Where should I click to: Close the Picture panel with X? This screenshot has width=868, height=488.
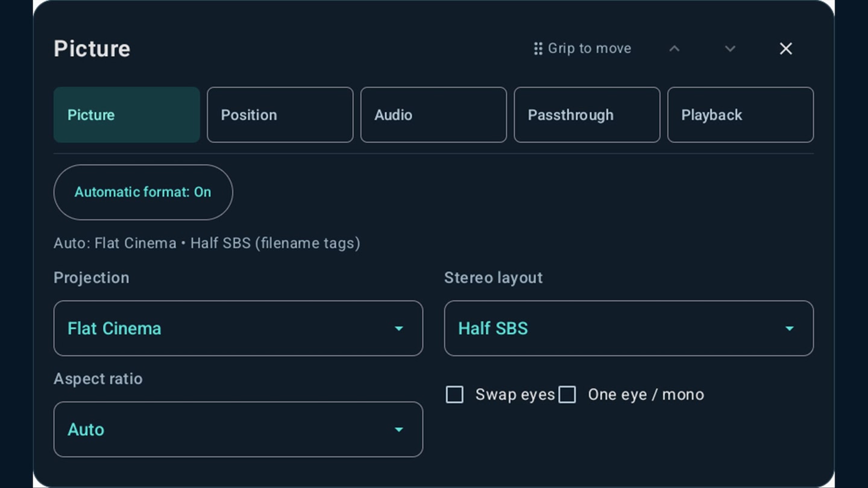coord(785,49)
